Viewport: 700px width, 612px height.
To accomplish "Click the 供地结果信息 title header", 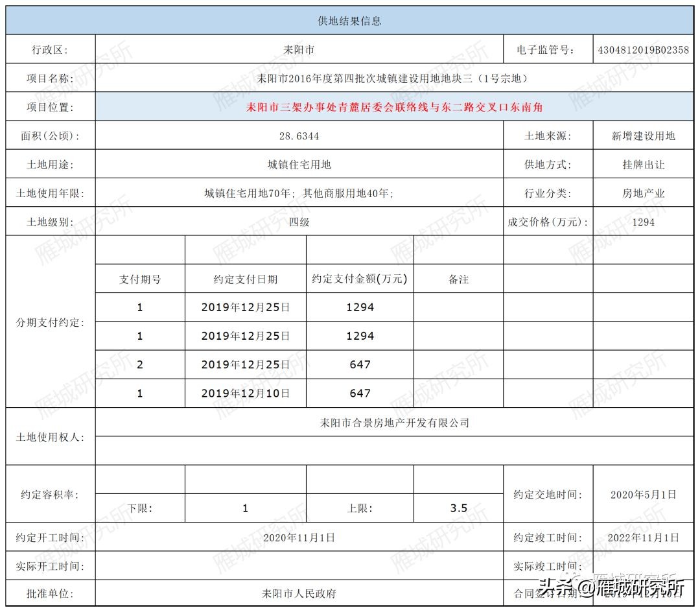I will coord(350,20).
